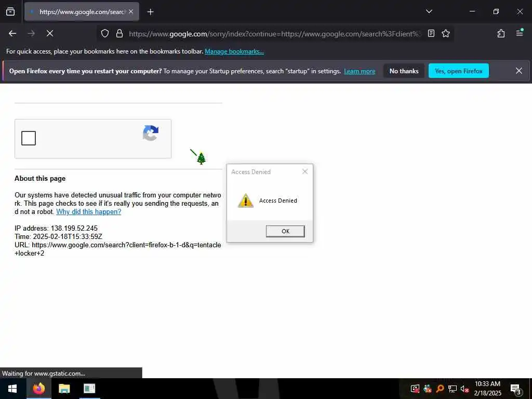
Task: Click the forward navigation arrow
Action: pyautogui.click(x=31, y=33)
